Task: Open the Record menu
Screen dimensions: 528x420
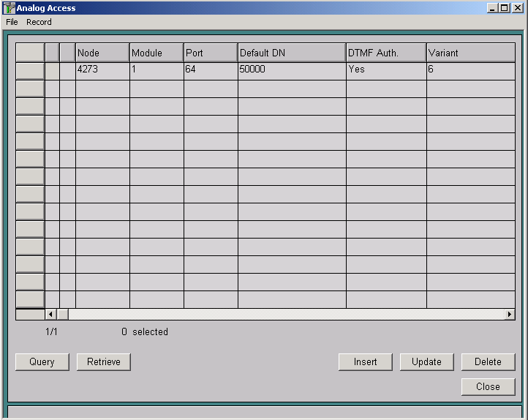Action: click(39, 22)
